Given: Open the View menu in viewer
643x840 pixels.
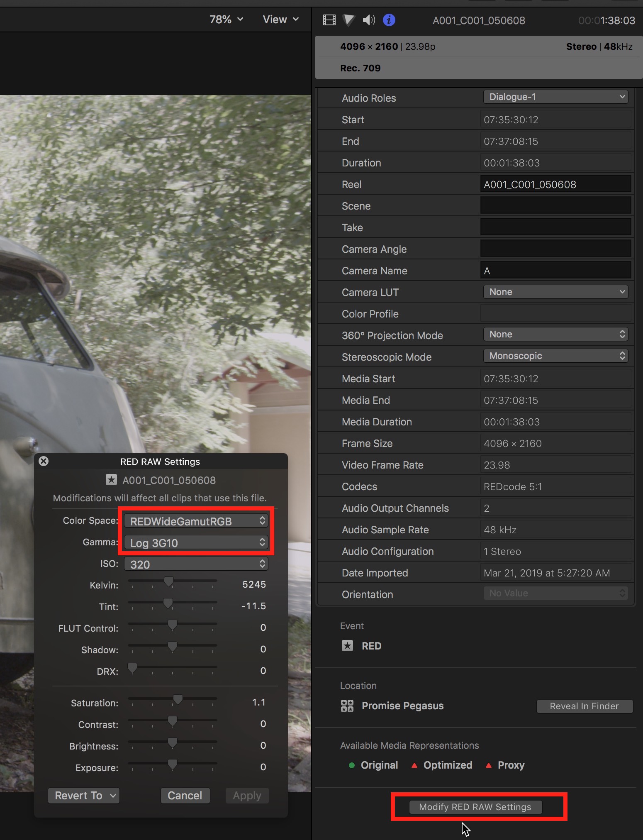Looking at the screenshot, I should click(280, 20).
